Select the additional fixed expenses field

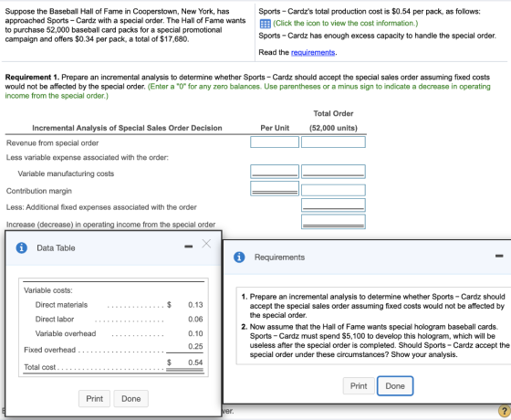point(333,205)
